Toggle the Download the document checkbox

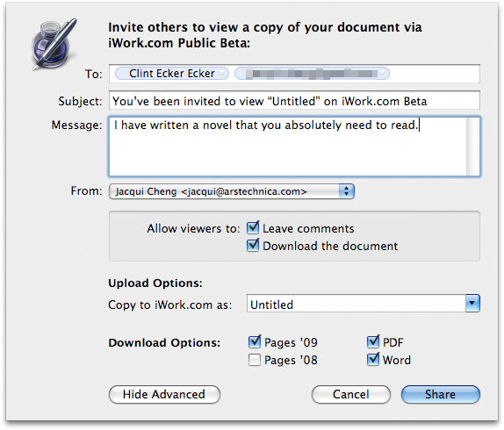click(x=253, y=246)
